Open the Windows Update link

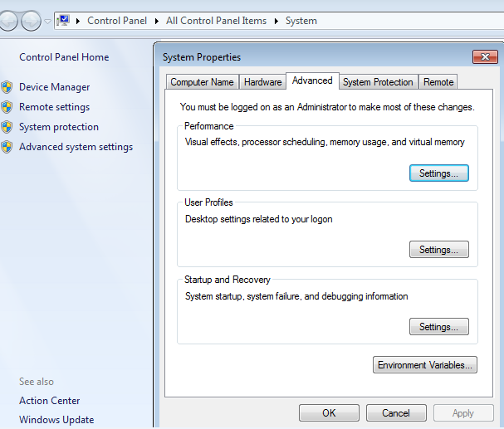[56, 420]
